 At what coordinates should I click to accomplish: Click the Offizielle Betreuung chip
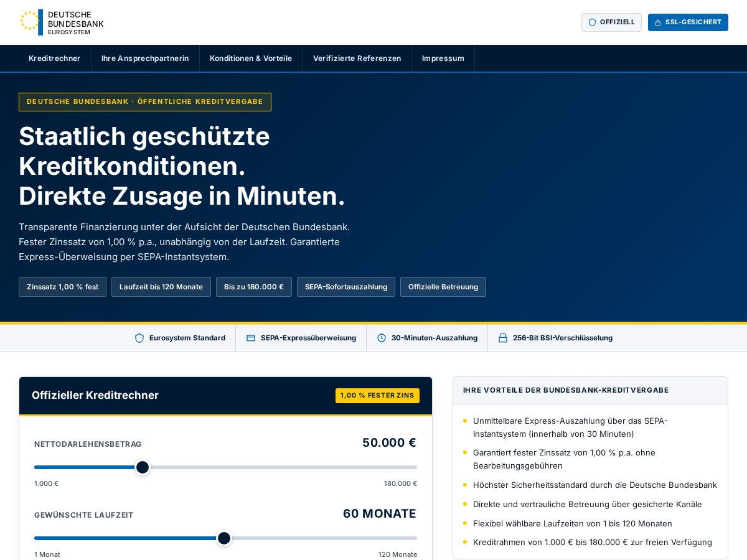443,287
